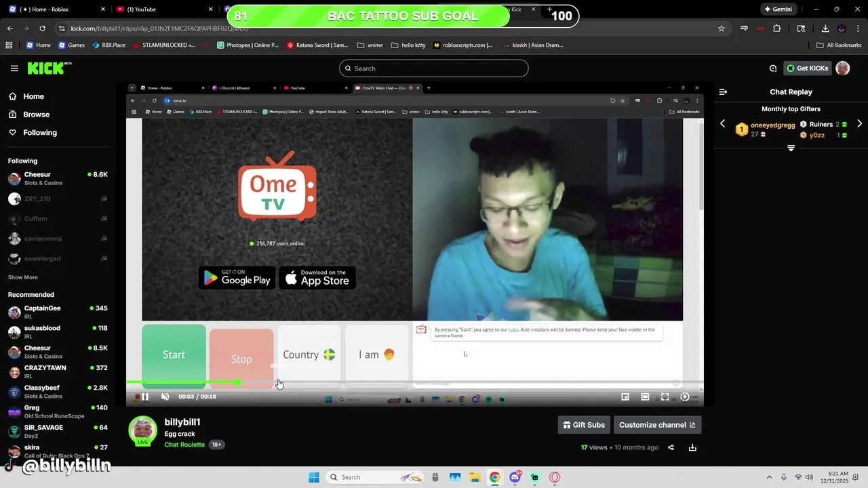The image size is (868, 488).
Task: Share the clip
Action: pyautogui.click(x=671, y=447)
